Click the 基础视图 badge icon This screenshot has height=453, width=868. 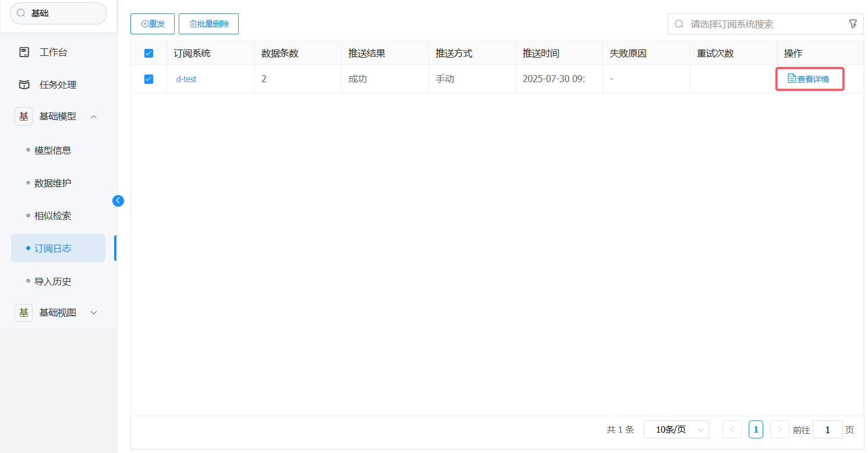(24, 313)
